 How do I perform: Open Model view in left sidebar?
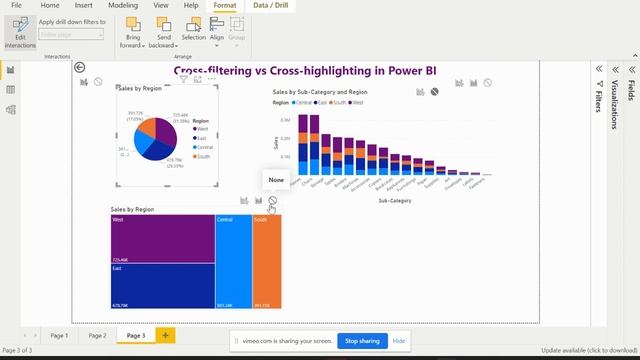click(x=11, y=109)
